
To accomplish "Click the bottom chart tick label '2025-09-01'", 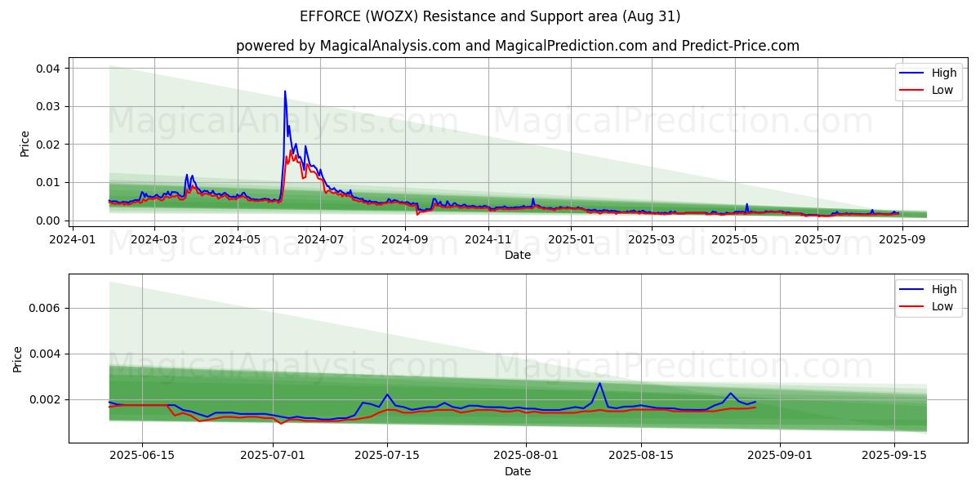I will click(x=780, y=456).
